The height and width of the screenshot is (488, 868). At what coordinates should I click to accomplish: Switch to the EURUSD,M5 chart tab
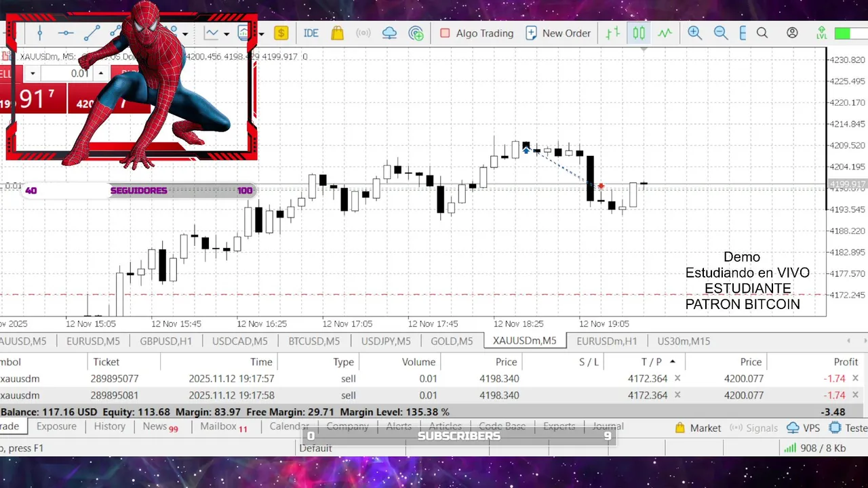tap(94, 341)
